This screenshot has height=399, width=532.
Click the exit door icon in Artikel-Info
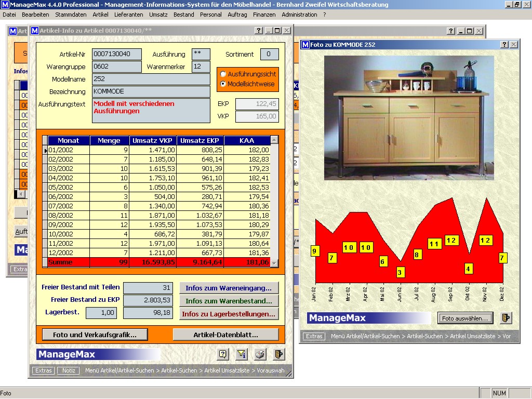pos(279,354)
